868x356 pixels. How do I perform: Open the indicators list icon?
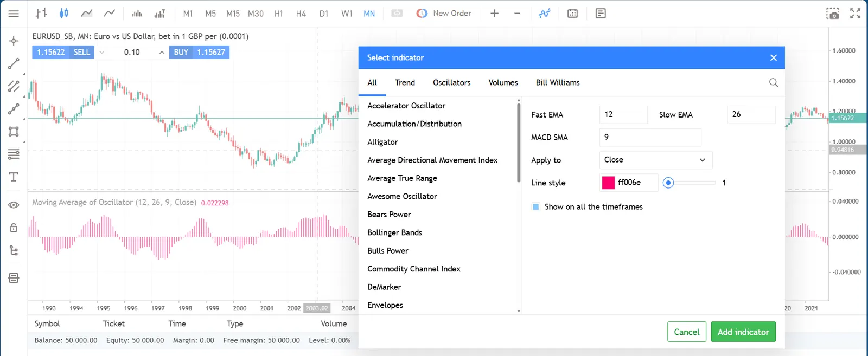click(x=544, y=14)
